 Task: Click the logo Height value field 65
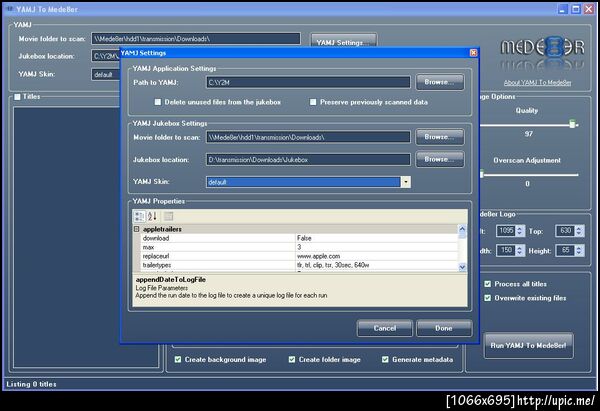[x=565, y=250]
